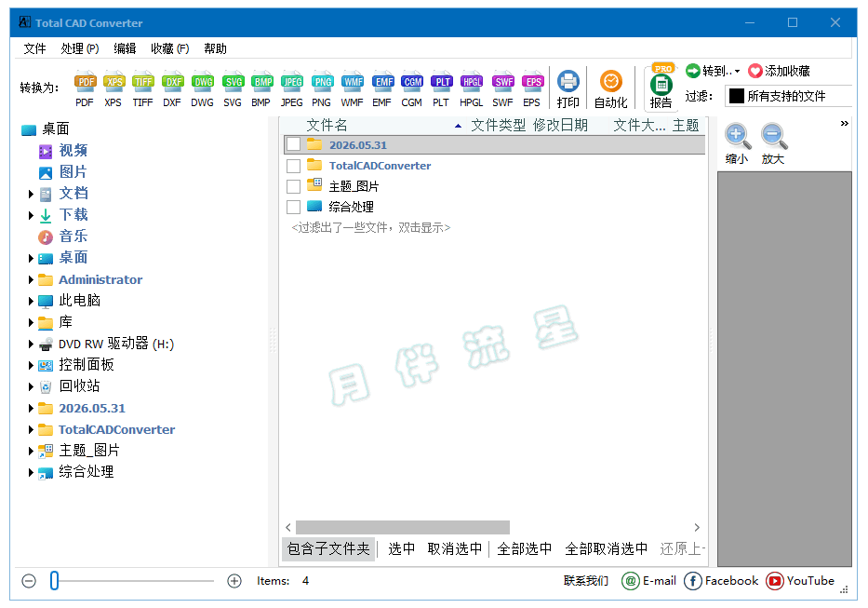Open YouTube link
This screenshot has width=868, height=608.
[800, 581]
